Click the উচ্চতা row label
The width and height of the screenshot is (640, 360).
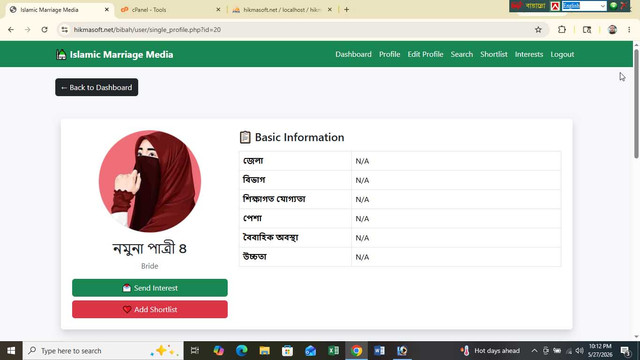(254, 257)
